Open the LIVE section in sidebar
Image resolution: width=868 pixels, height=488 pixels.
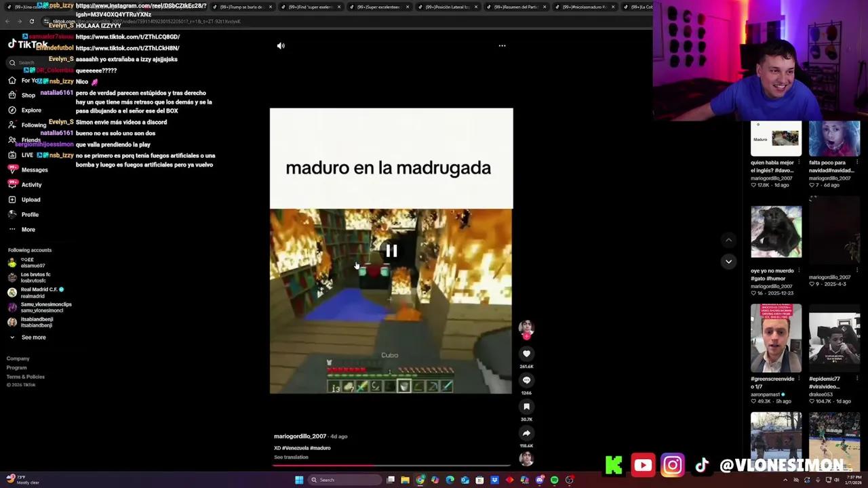click(21, 155)
